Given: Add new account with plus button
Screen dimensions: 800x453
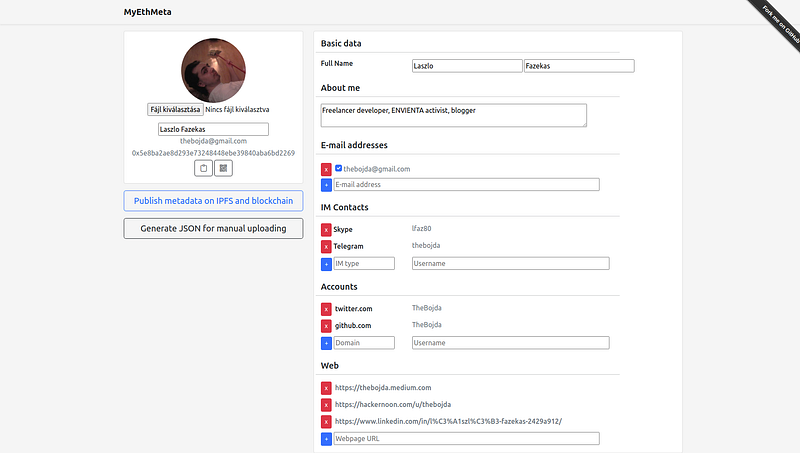Looking at the screenshot, I should [x=326, y=343].
